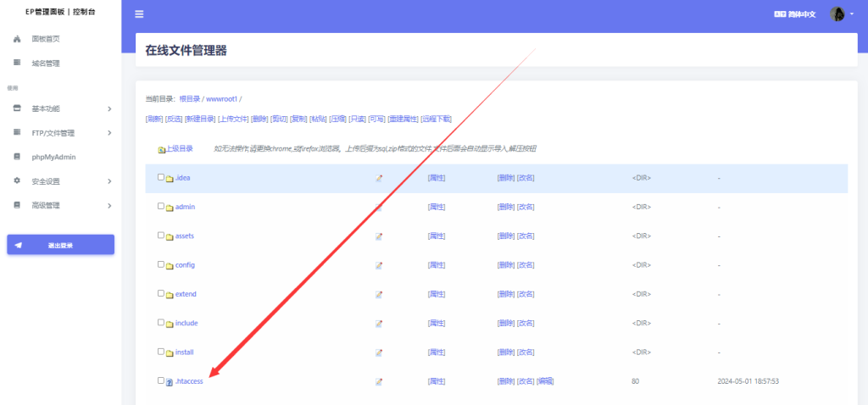This screenshot has height=405, width=868.
Task: Click the dropdown caret beside the avatar
Action: (x=851, y=14)
